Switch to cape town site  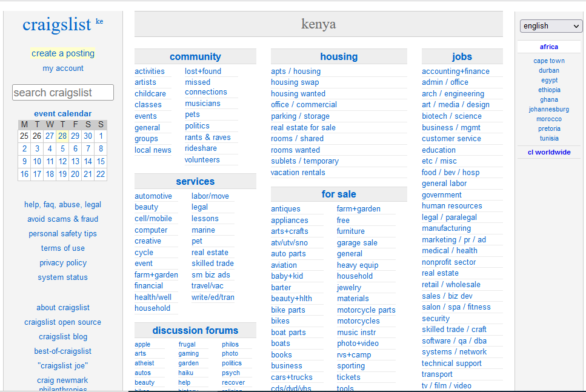point(548,61)
